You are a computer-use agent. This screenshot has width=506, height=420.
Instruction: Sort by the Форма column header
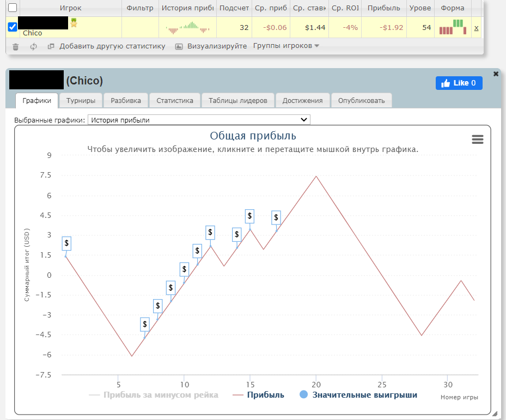pyautogui.click(x=453, y=8)
